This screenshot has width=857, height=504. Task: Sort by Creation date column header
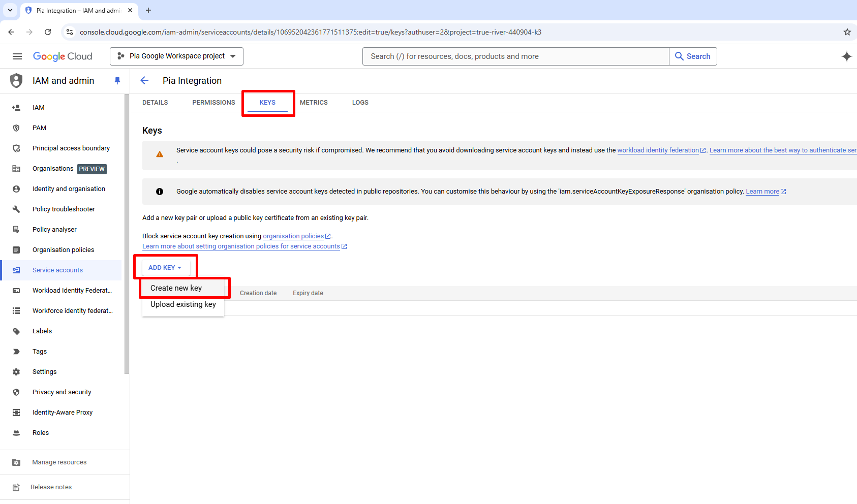coord(258,293)
